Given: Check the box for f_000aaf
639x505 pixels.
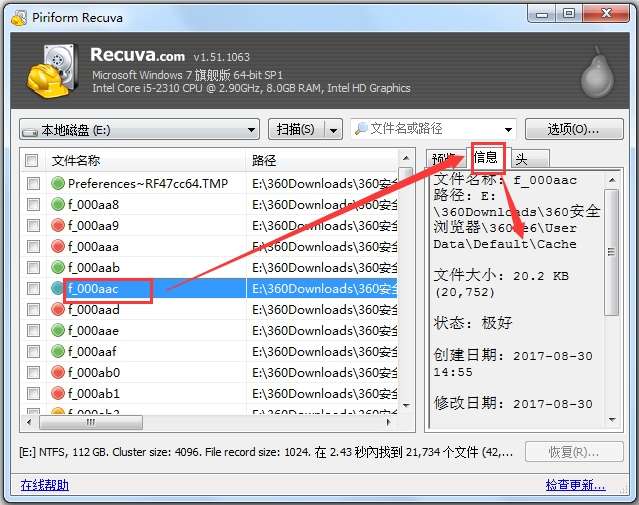Looking at the screenshot, I should (x=33, y=351).
